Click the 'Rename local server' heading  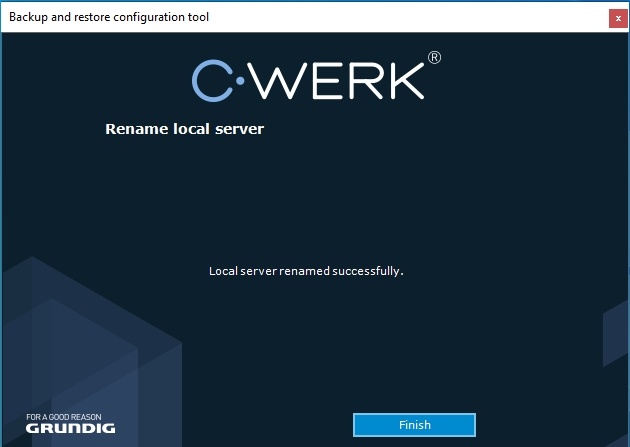(x=184, y=129)
